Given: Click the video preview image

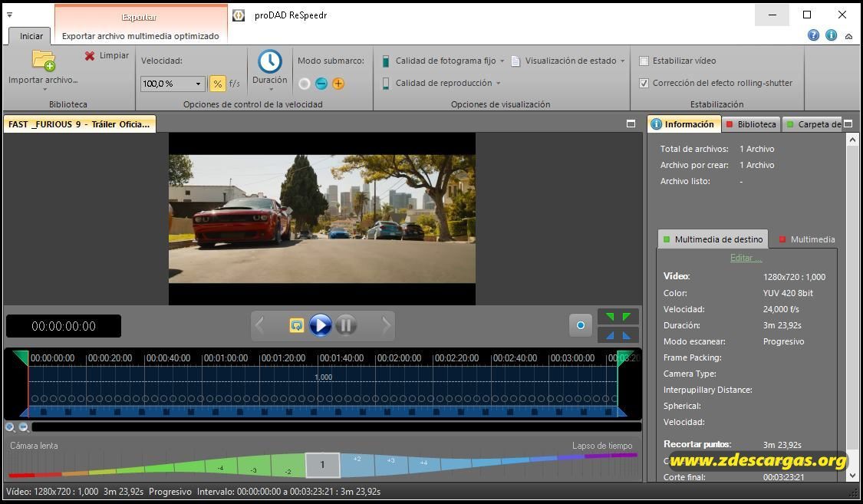Looking at the screenshot, I should point(322,219).
